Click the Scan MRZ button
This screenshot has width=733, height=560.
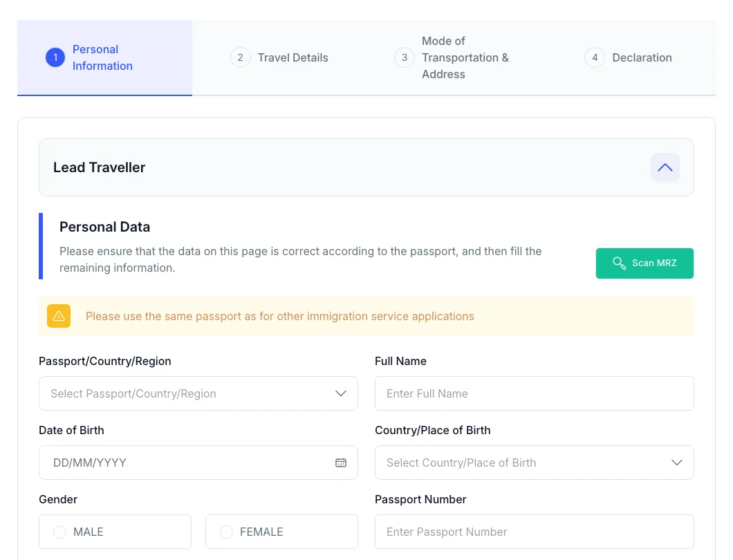pos(644,263)
